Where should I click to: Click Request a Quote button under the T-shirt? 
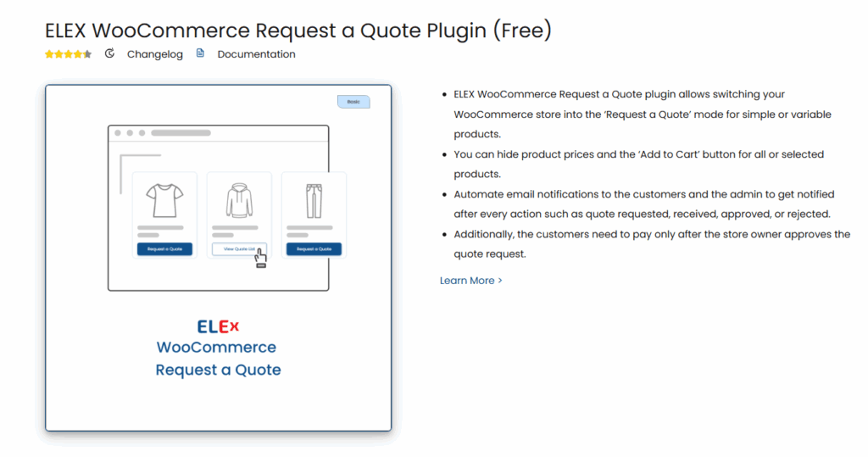click(165, 249)
